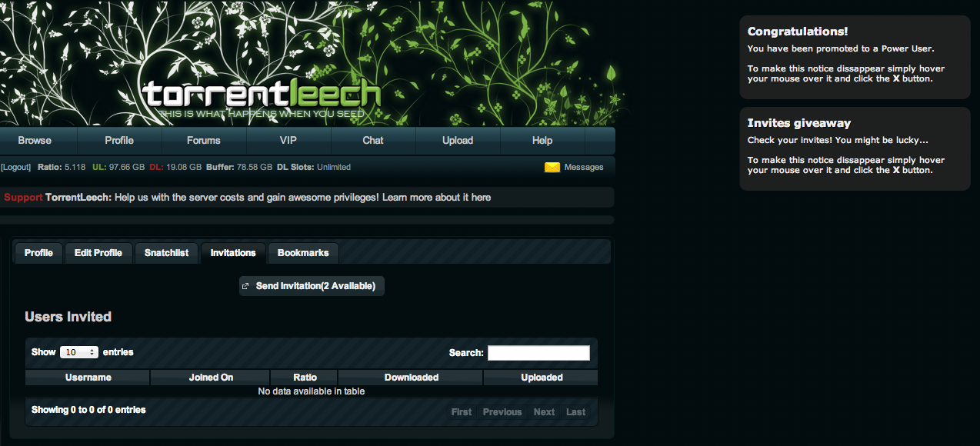This screenshot has width=980, height=446.
Task: Click 'Showing 0 to 0 of 0 entries' text
Action: coord(88,410)
